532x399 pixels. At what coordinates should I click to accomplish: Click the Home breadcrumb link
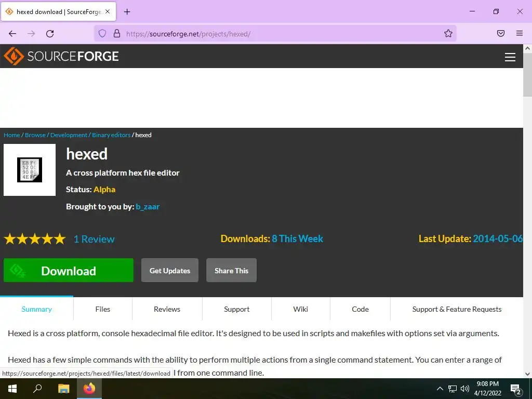(x=12, y=135)
